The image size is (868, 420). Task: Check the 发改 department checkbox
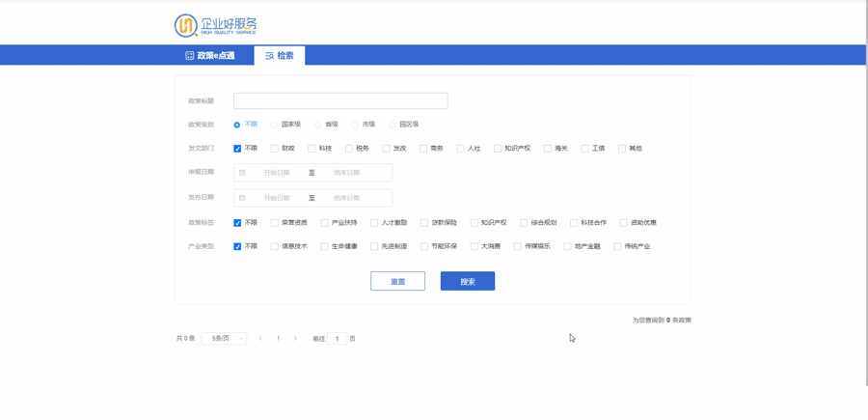(387, 149)
